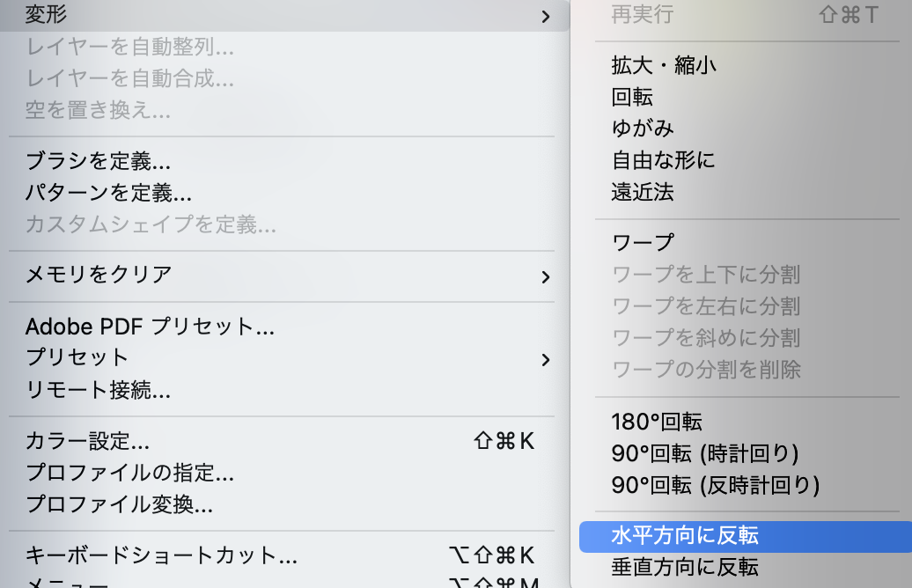The width and height of the screenshot is (912, 588).
Task: Choose 回転 from transform submenu
Action: (632, 97)
